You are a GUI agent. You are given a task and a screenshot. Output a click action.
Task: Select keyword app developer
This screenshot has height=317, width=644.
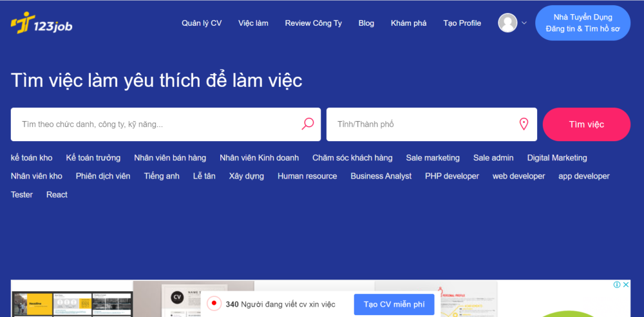coord(584,176)
